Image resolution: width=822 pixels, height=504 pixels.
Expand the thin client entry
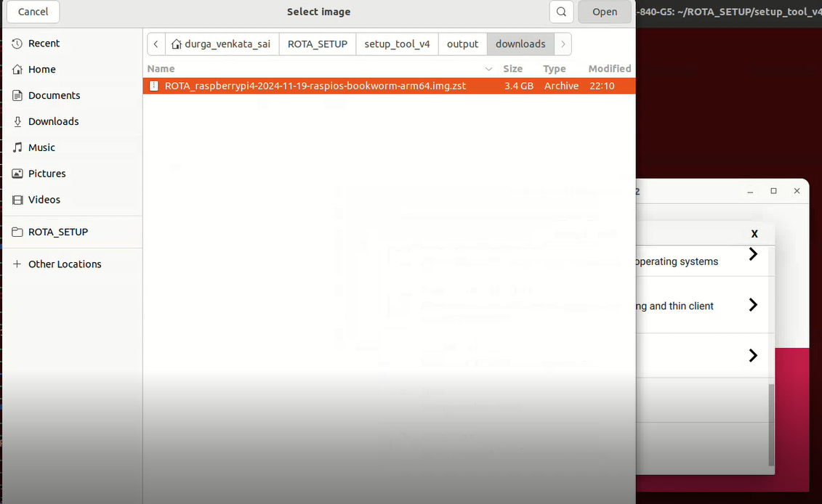[753, 305]
